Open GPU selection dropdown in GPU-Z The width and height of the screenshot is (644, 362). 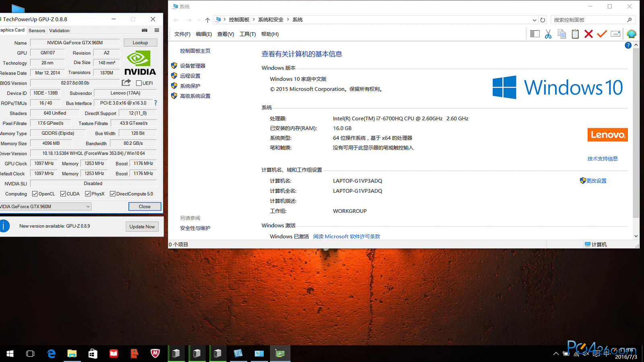(x=88, y=206)
